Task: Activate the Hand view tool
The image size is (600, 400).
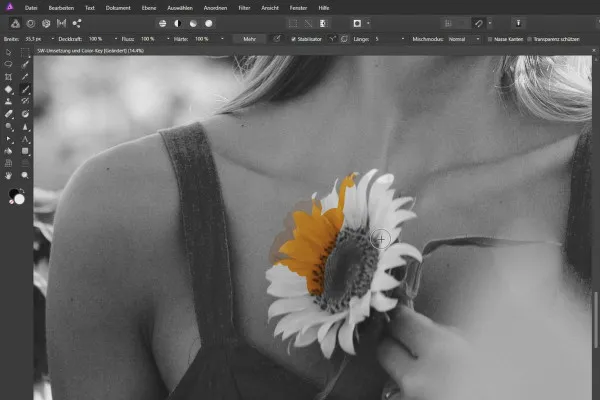Action: [8, 176]
